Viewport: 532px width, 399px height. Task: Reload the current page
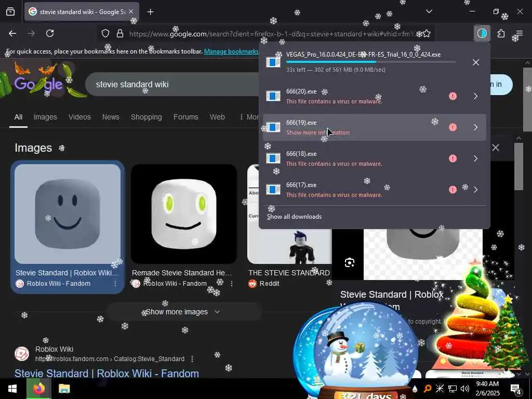[50, 33]
